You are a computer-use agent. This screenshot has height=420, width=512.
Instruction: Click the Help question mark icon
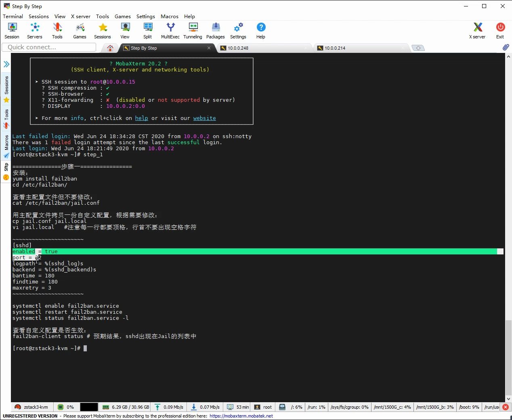pyautogui.click(x=261, y=31)
